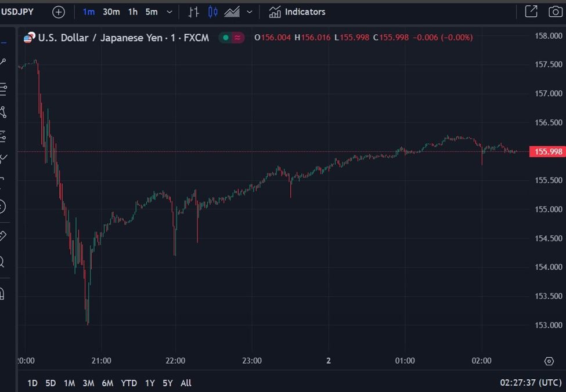The height and width of the screenshot is (392, 566).
Task: Select the 30m timeframe
Action: pos(111,12)
